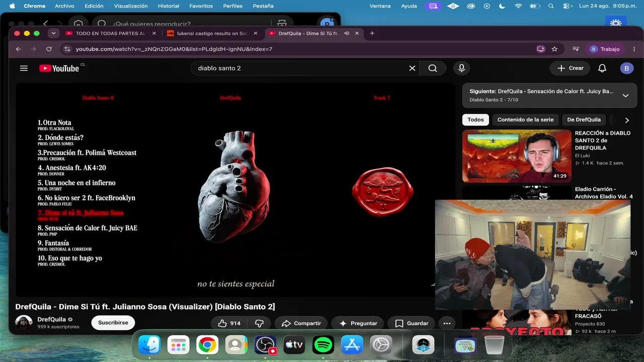The height and width of the screenshot is (362, 644).
Task: Open a new Chrome tab
Action: (372, 33)
